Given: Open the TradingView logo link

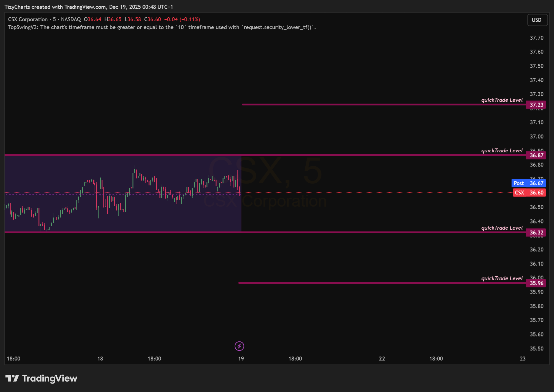Looking at the screenshot, I should pyautogui.click(x=42, y=378).
